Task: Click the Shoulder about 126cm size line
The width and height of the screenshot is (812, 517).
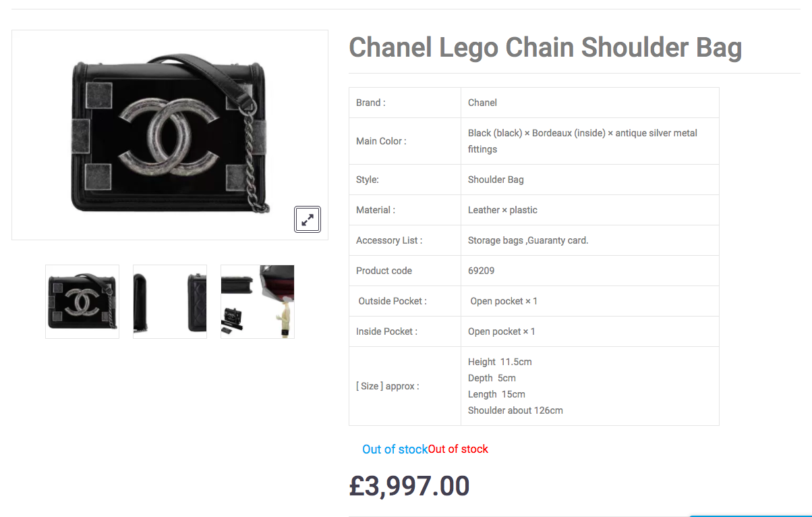Action: point(515,410)
